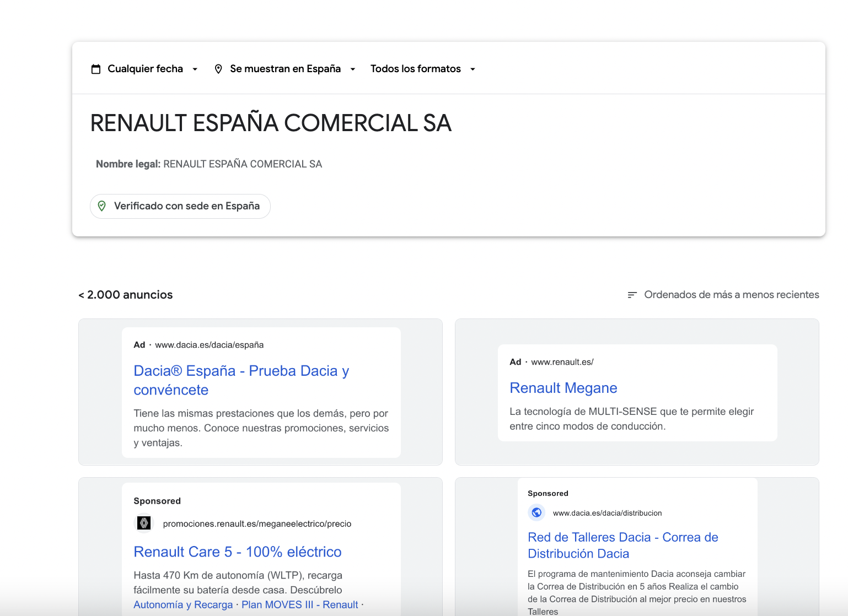The height and width of the screenshot is (616, 848).
Task: Click the Renault Megane ad description about MULTI-SENSE
Action: coord(631,419)
